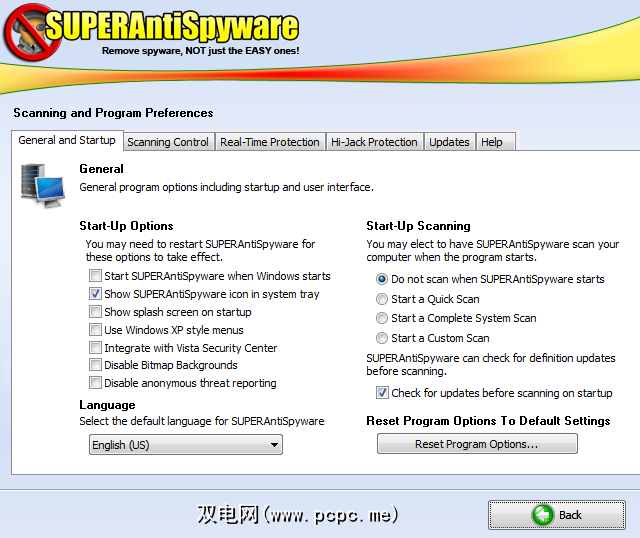This screenshot has height=538, width=640.
Task: Click 'You may need to restart SUPERAntiSpyware' note
Action: pyautogui.click(x=200, y=250)
